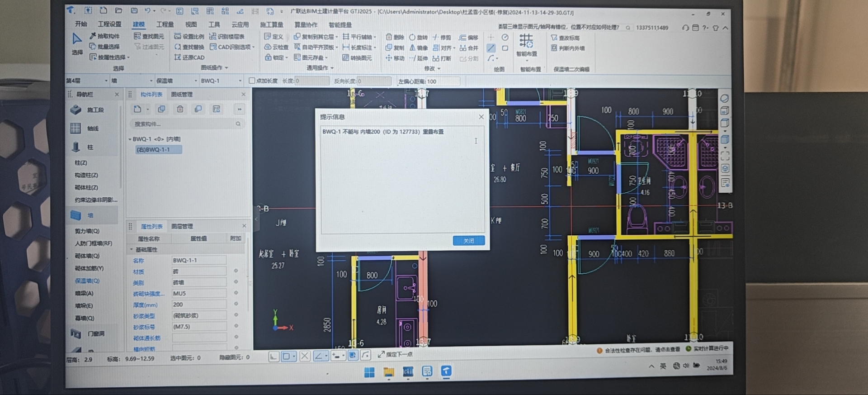Click the 镜像 tool

(418, 48)
